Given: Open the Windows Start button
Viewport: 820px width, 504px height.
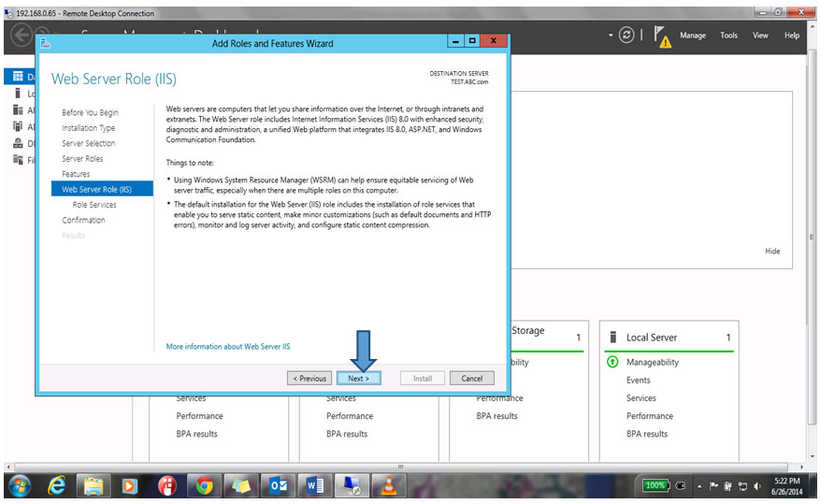Looking at the screenshot, I should point(20,487).
